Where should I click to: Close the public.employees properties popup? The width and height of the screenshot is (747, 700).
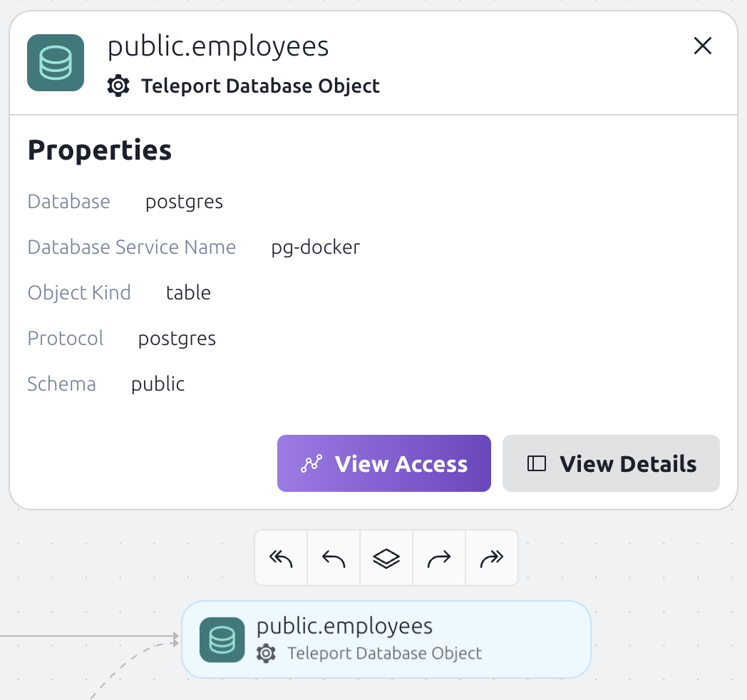click(x=703, y=46)
